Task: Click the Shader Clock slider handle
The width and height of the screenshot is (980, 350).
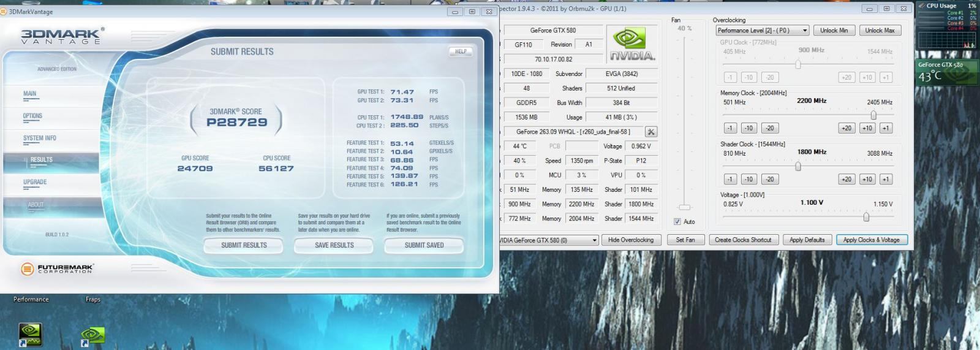Action: point(797,166)
